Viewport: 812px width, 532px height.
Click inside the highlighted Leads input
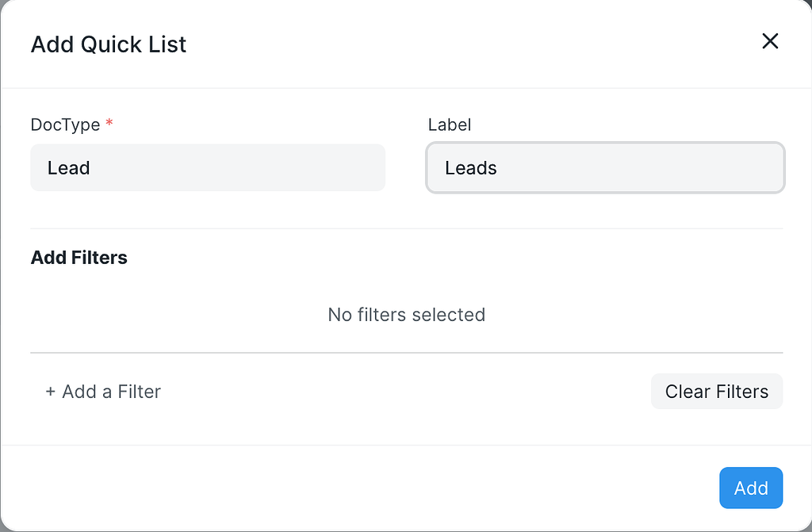click(605, 167)
